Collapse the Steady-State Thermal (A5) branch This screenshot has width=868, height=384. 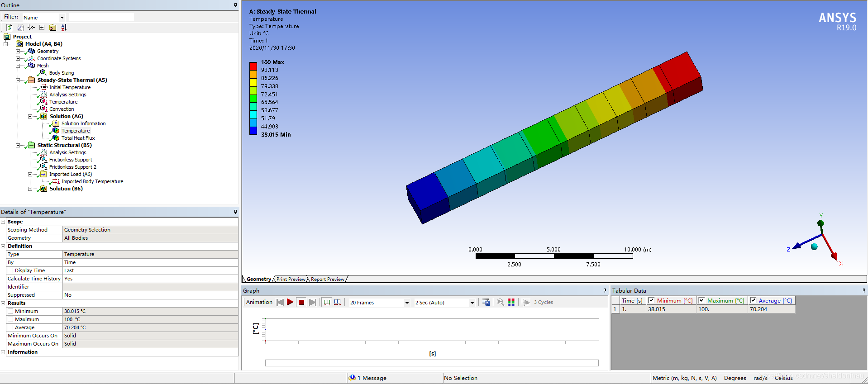point(18,80)
